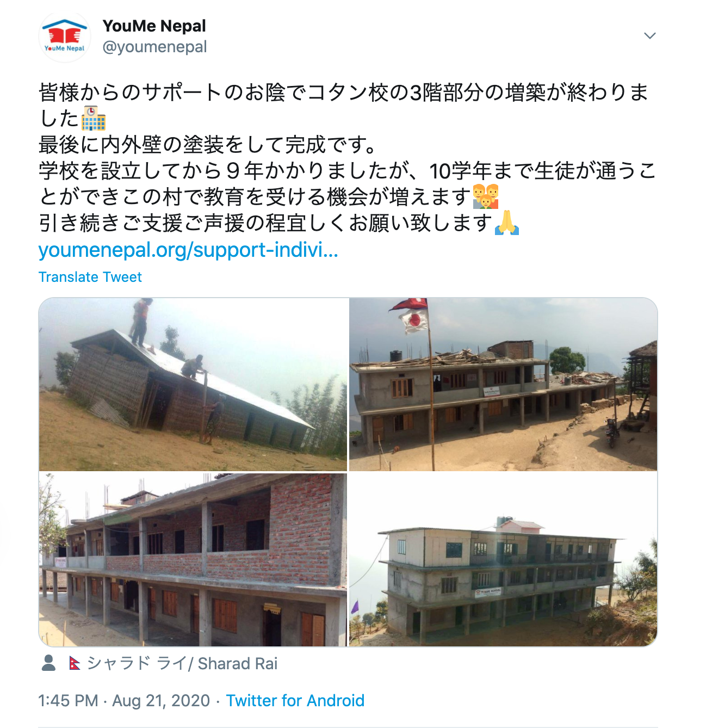The height and width of the screenshot is (728, 706).
Task: Click the praying hands emoji
Action: (507, 223)
